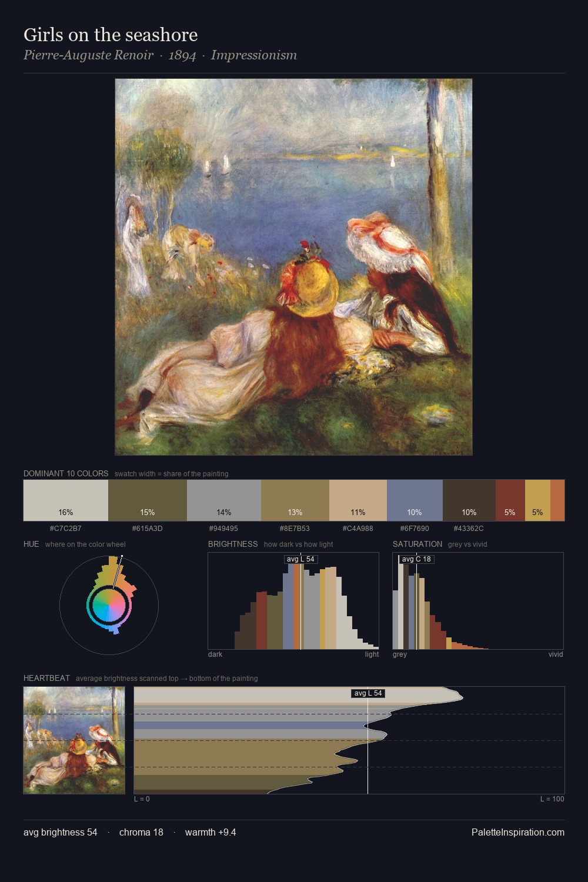
Task: Click 'avg brightness 54' in the footer
Action: pyautogui.click(x=61, y=832)
